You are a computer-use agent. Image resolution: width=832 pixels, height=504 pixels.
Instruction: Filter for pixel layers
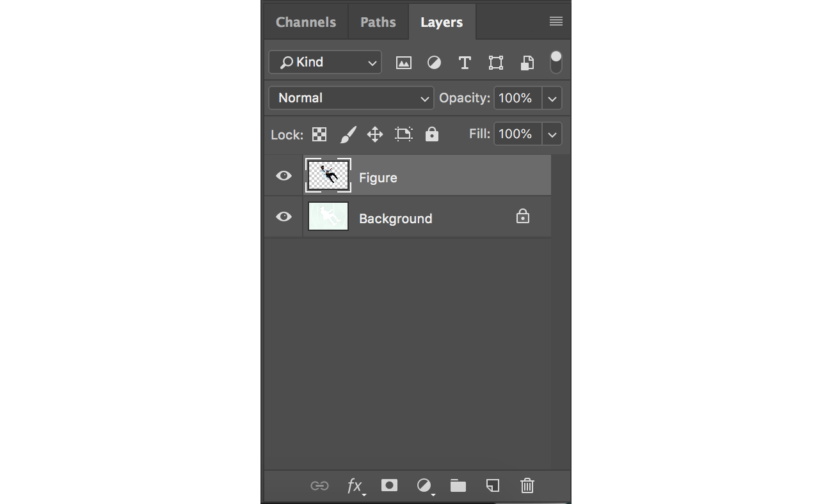(404, 63)
